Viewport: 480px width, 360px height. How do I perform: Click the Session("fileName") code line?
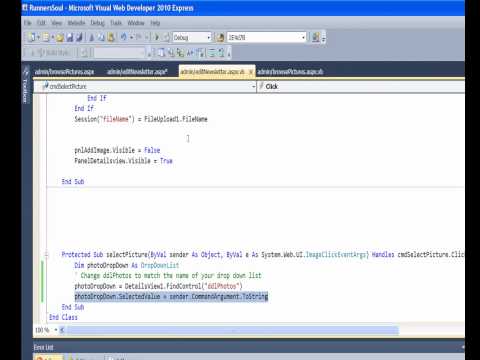(x=141, y=119)
